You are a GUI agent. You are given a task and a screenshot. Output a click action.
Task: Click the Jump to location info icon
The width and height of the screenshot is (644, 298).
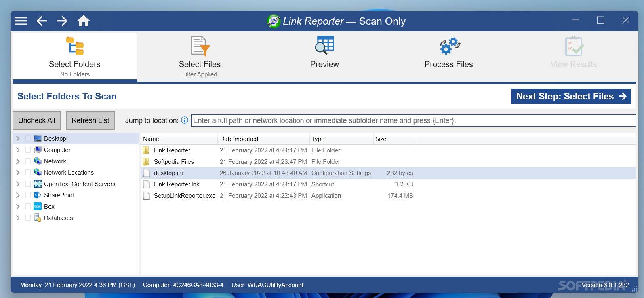pos(185,120)
